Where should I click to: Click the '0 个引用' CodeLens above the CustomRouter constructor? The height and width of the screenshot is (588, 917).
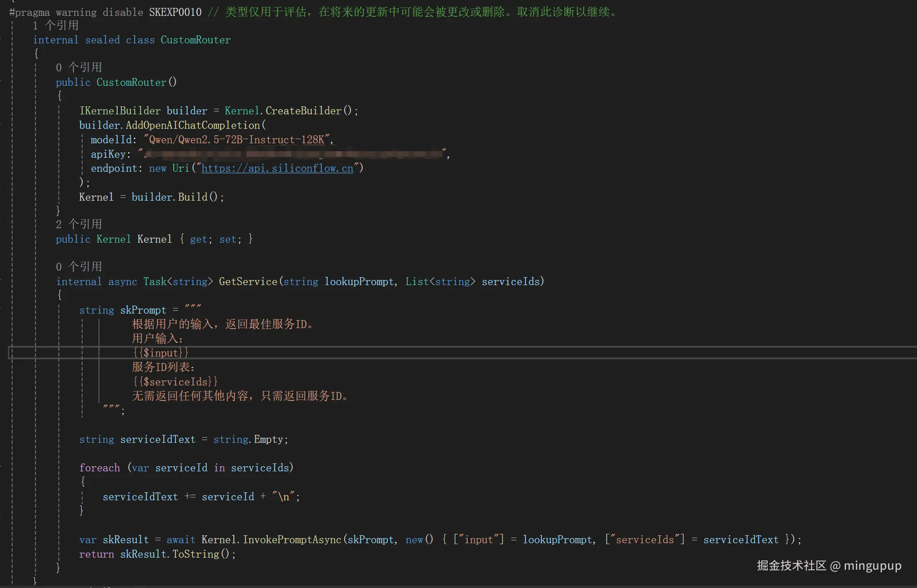click(x=78, y=68)
